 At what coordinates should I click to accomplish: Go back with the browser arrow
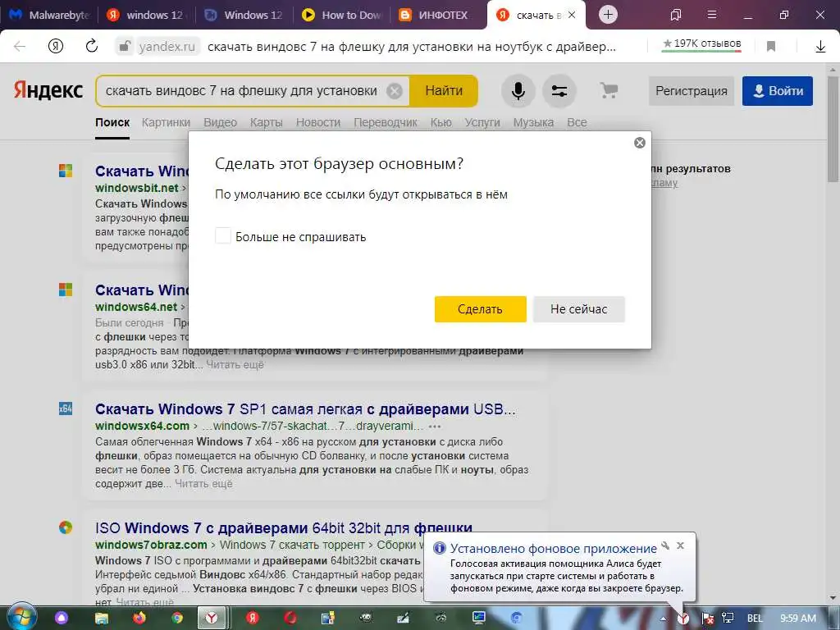pyautogui.click(x=20, y=47)
